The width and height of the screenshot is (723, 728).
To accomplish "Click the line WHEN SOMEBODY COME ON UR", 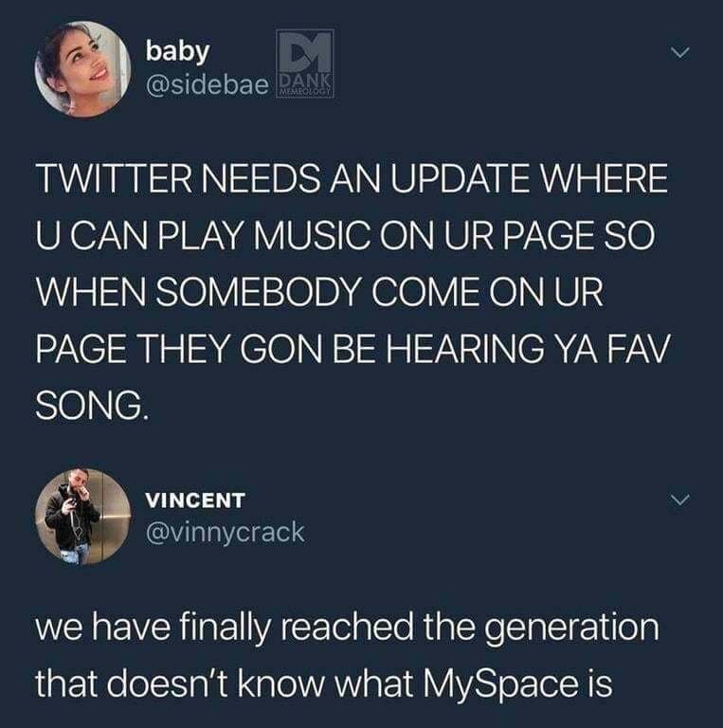I will [318, 292].
